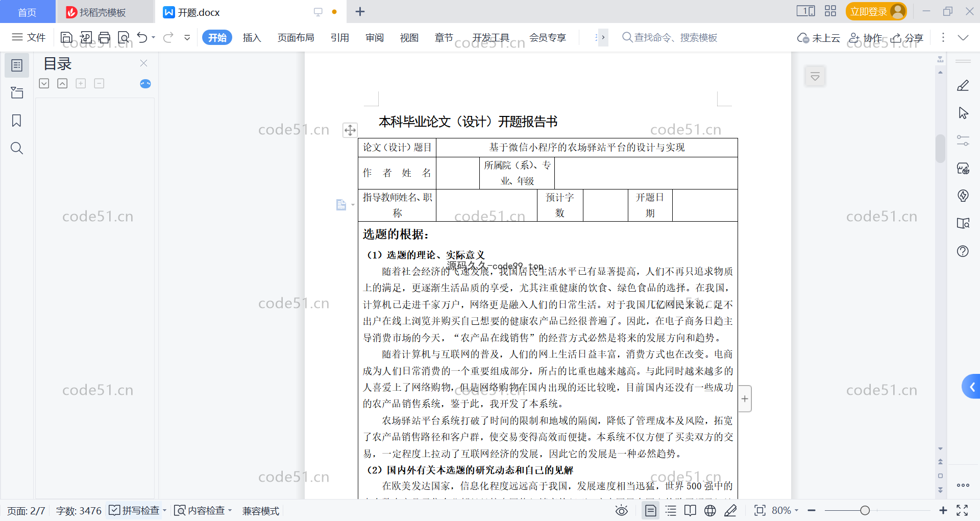Click the command search box 查找命令
980x521 pixels.
[670, 37]
